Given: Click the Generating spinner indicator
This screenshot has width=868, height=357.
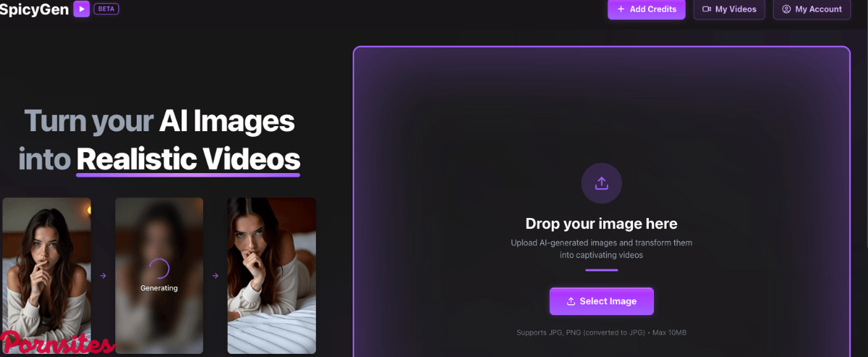Looking at the screenshot, I should pos(159,269).
